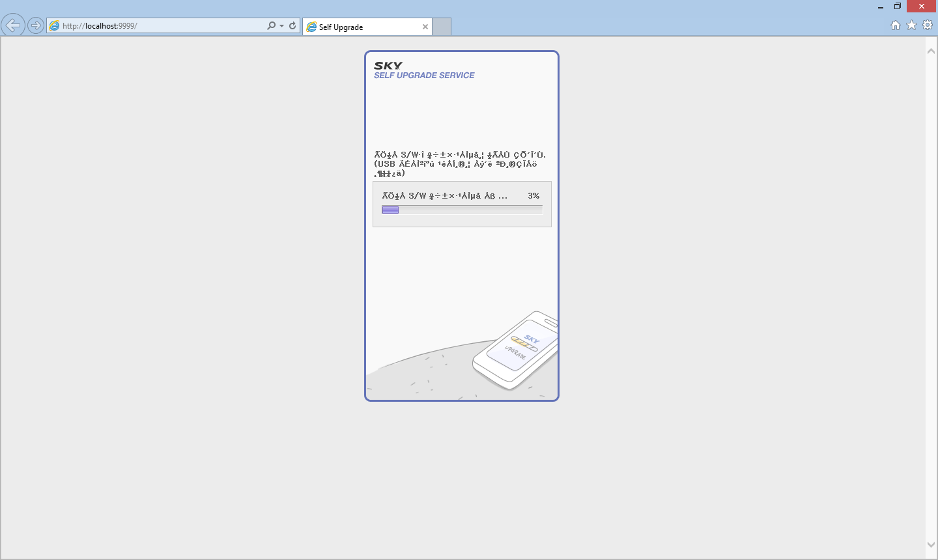Click the browser Back arrow button

13,25
